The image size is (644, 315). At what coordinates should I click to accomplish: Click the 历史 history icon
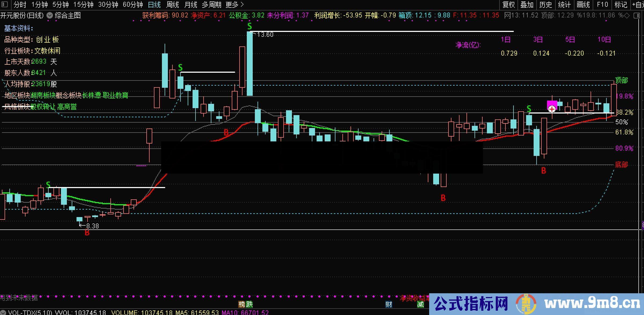545,5
